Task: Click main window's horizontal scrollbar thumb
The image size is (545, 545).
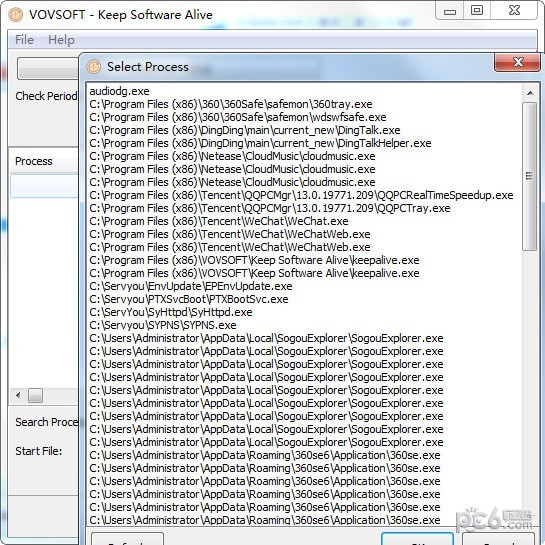Action: tap(35, 395)
